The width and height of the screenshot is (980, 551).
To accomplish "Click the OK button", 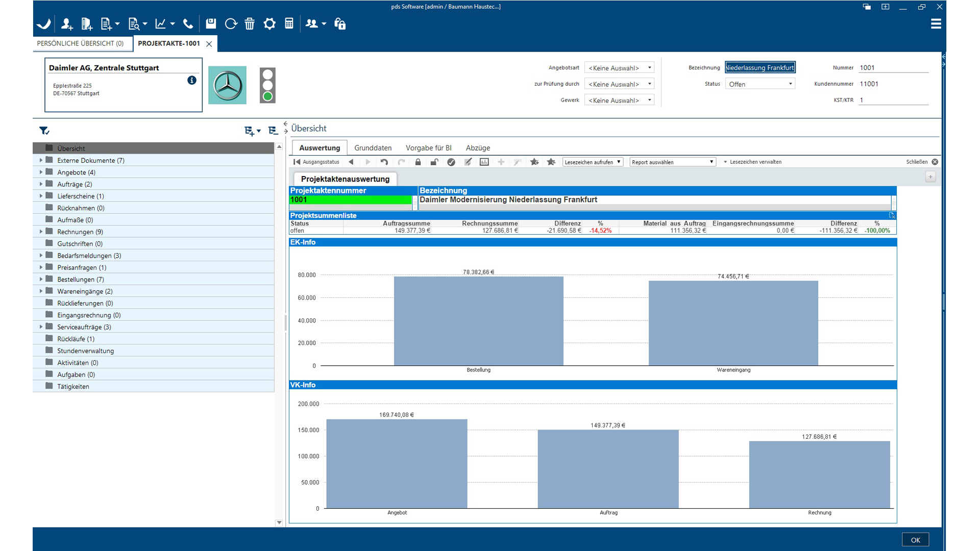I will pos(916,540).
